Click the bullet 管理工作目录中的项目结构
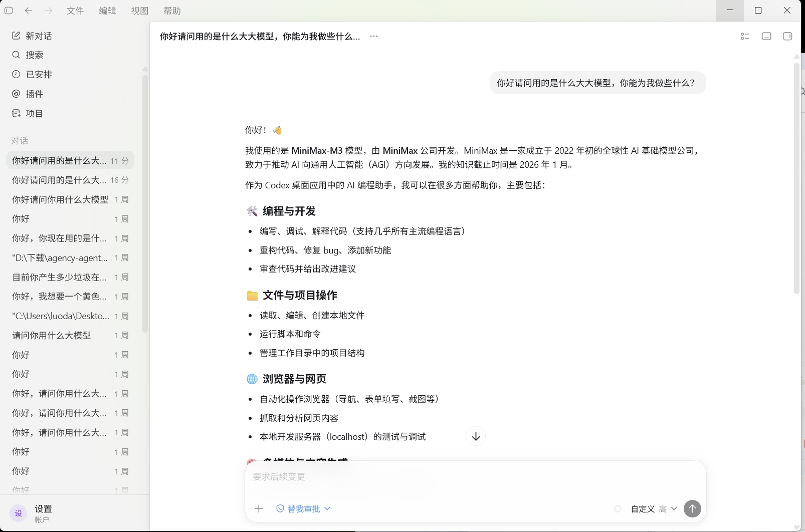 point(312,353)
